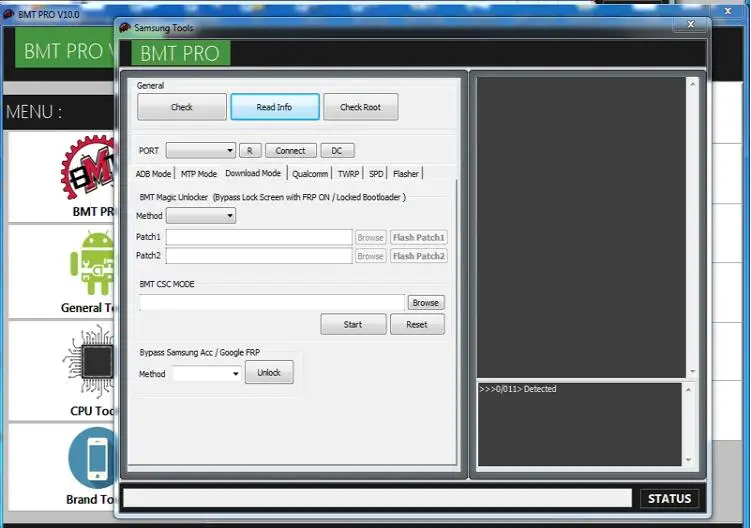751x528 pixels.
Task: Open BMT PRO gear logo in menu
Action: point(89,168)
